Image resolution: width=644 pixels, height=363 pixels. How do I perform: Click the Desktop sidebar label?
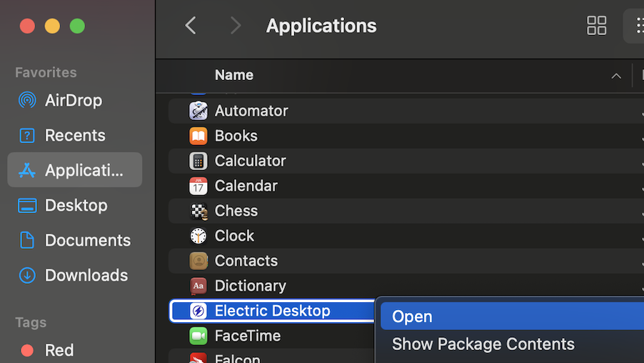(76, 205)
